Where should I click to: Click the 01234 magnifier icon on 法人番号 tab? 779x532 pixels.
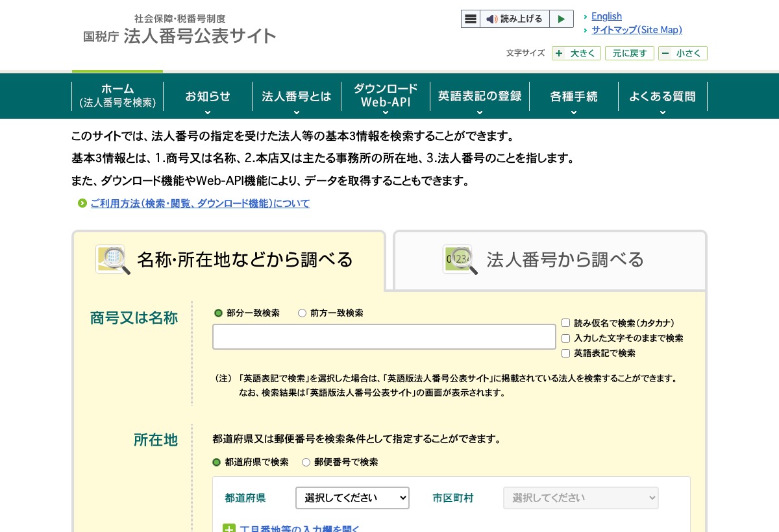(x=460, y=260)
